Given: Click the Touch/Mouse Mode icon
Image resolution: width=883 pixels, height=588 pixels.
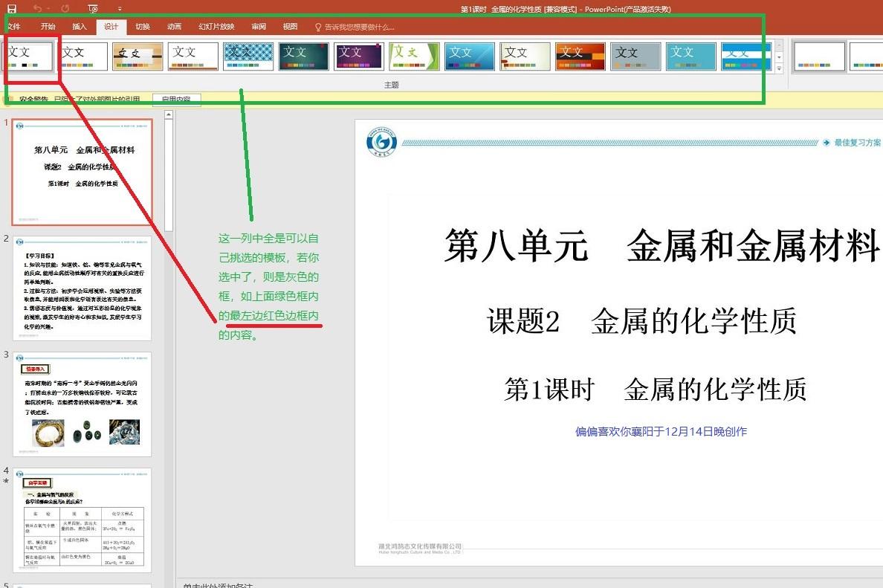Looking at the screenshot, I should coord(94,9).
